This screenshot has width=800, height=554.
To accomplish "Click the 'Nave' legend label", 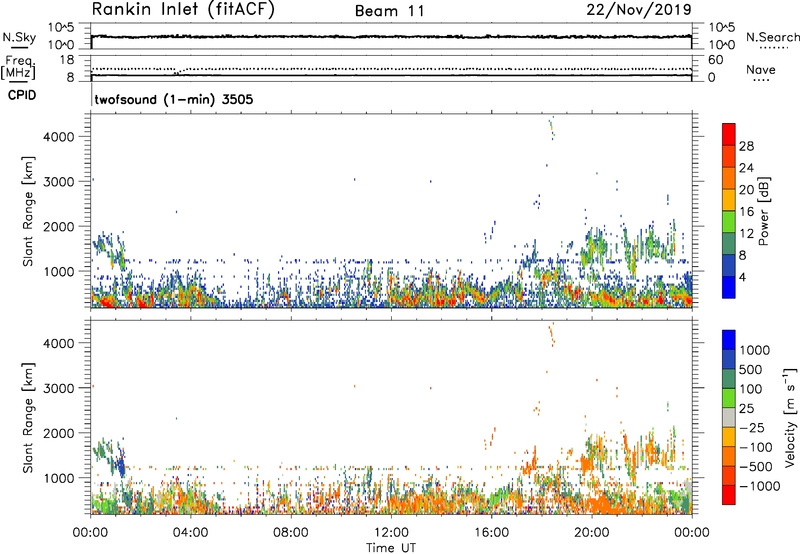I will pos(761,69).
